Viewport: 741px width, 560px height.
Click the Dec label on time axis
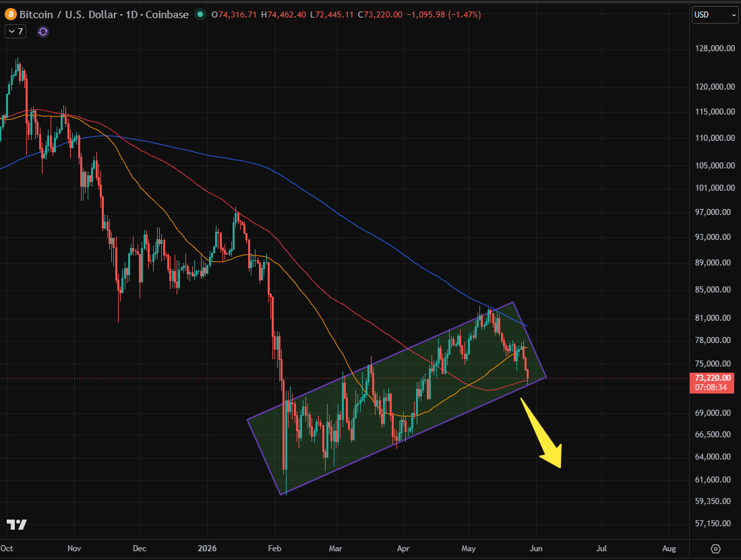click(140, 548)
